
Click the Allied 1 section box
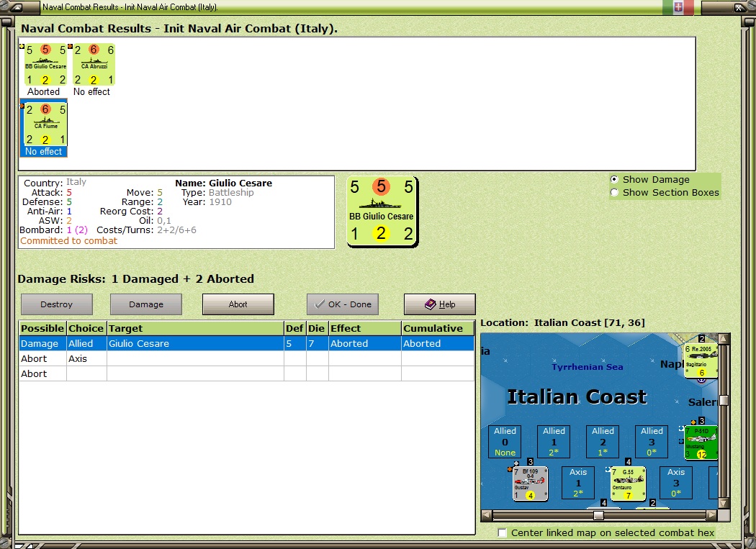554,442
